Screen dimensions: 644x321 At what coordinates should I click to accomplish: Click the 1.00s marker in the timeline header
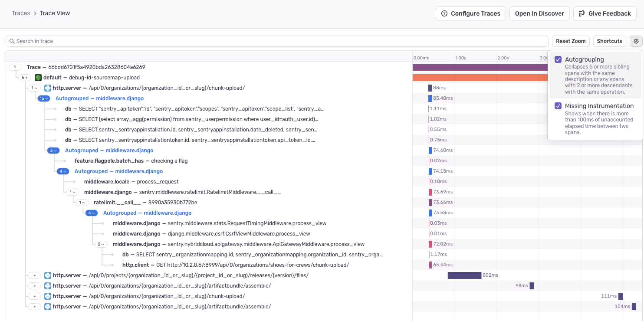pos(461,58)
